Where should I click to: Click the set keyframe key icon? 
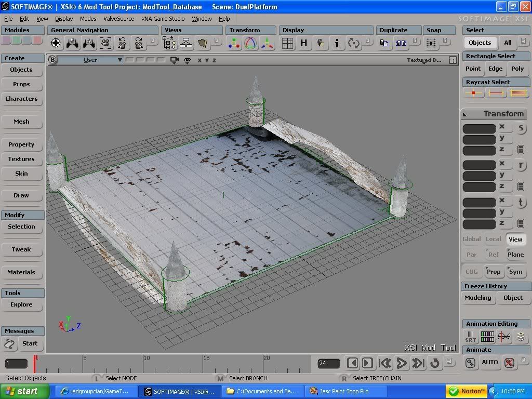pyautogui.click(x=471, y=363)
